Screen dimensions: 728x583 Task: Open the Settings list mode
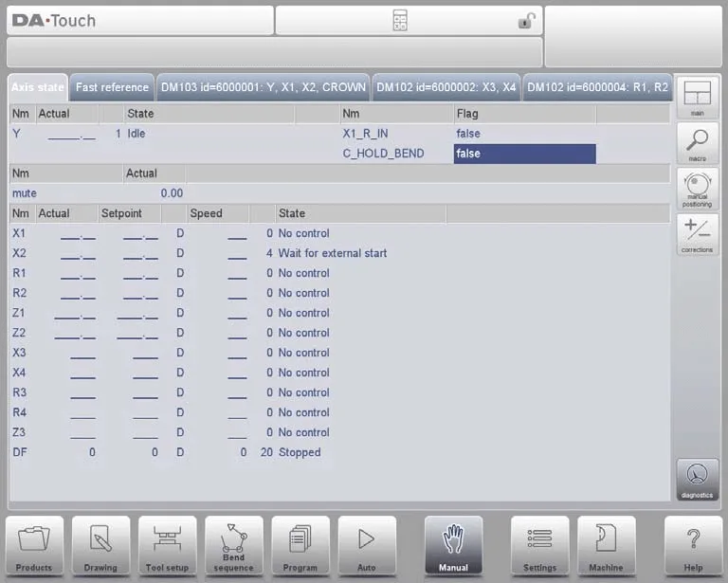539,546
